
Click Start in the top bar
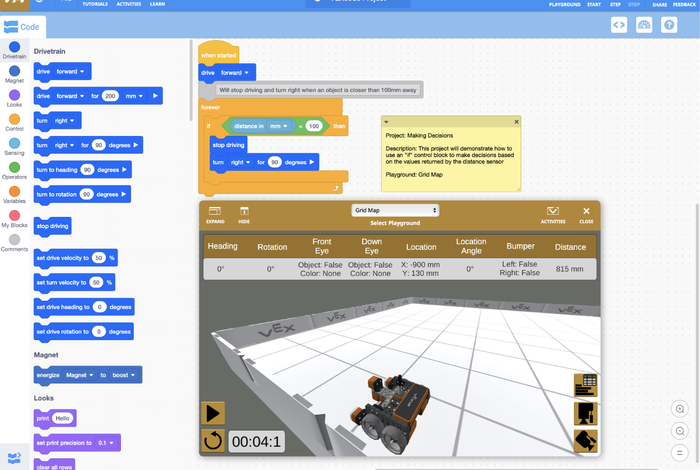tap(594, 4)
